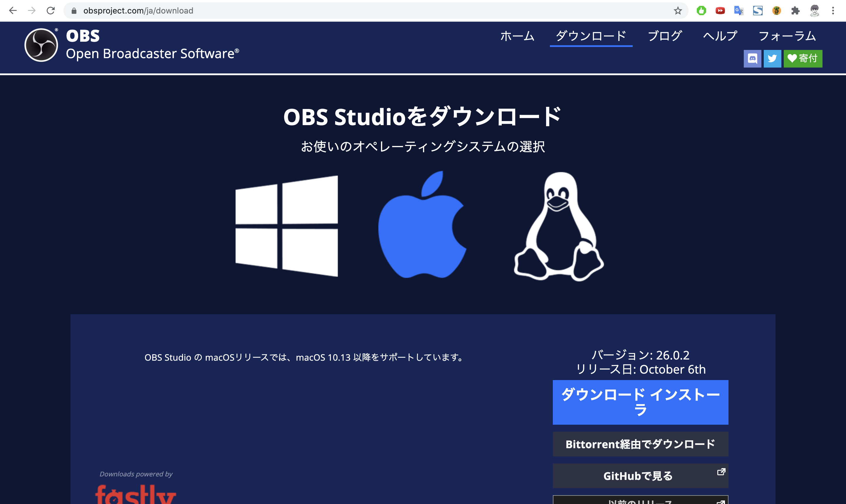Open the Extensions puzzle piece icon
The height and width of the screenshot is (504, 846).
[x=795, y=11]
